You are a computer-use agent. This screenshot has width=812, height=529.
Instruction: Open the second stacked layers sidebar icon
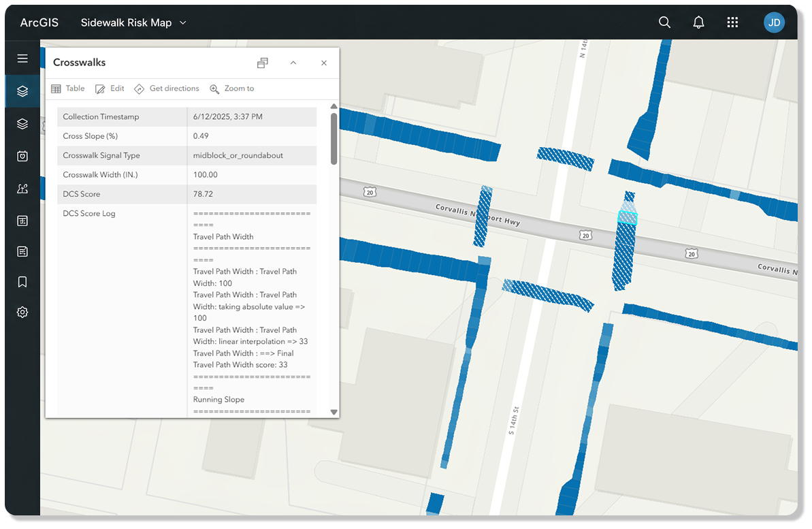22,124
